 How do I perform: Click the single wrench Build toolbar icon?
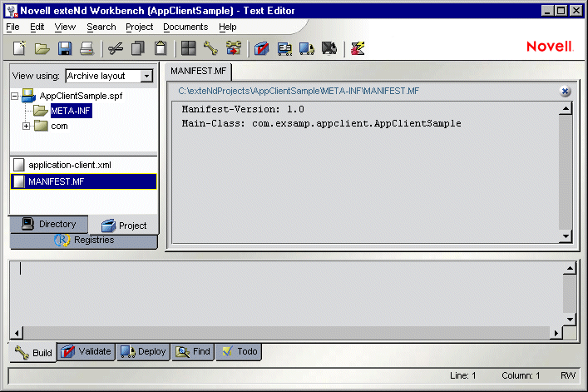(x=210, y=48)
